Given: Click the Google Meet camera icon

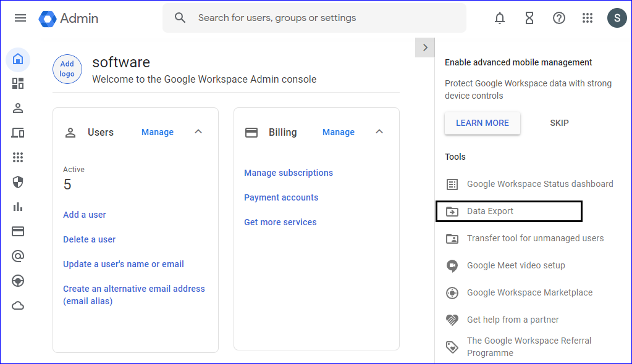Looking at the screenshot, I should coord(452,266).
